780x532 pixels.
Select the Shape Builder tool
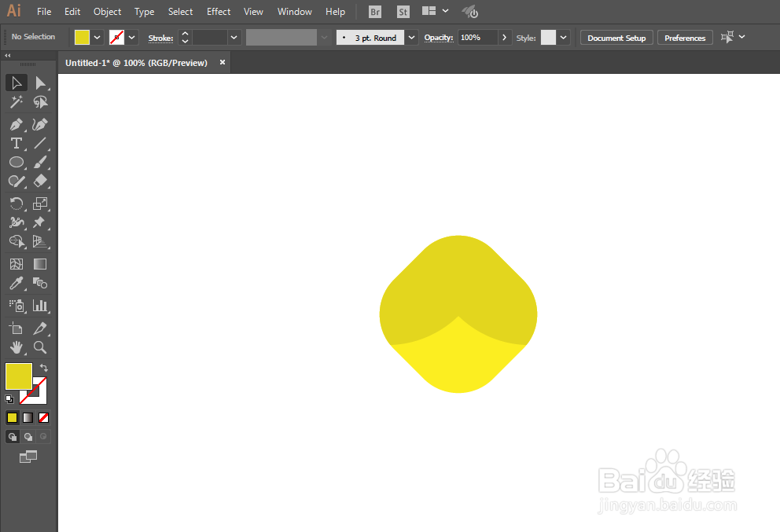click(x=17, y=241)
